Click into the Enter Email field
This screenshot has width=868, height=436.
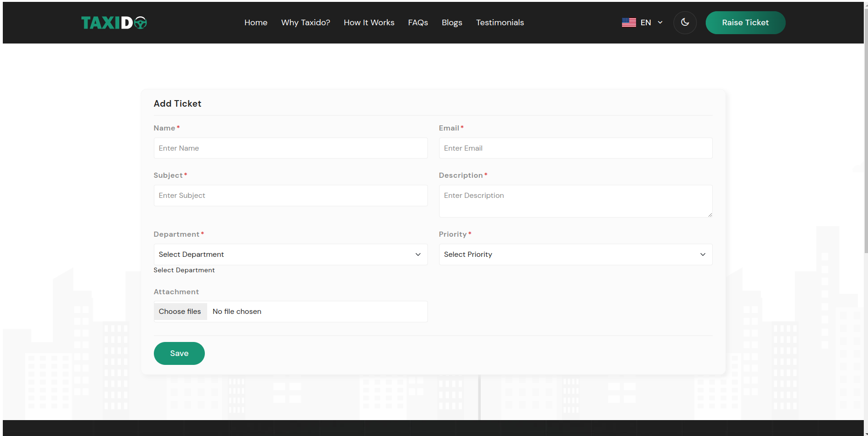pyautogui.click(x=575, y=148)
